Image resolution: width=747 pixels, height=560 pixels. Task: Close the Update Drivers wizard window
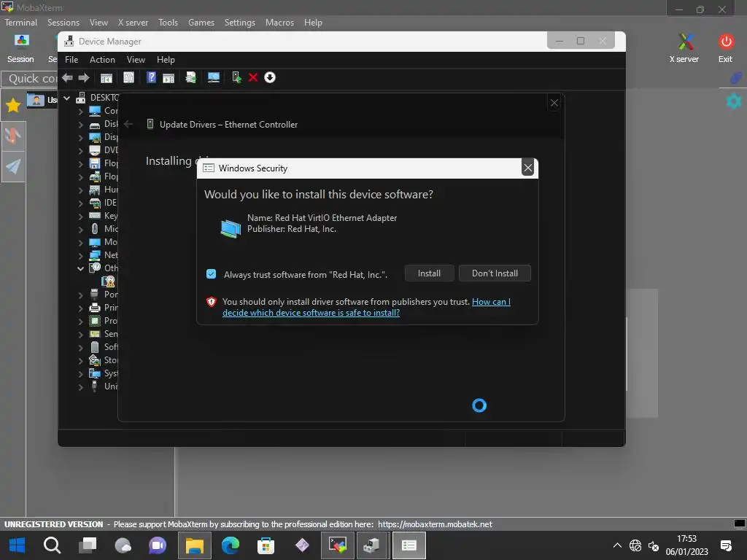point(554,103)
